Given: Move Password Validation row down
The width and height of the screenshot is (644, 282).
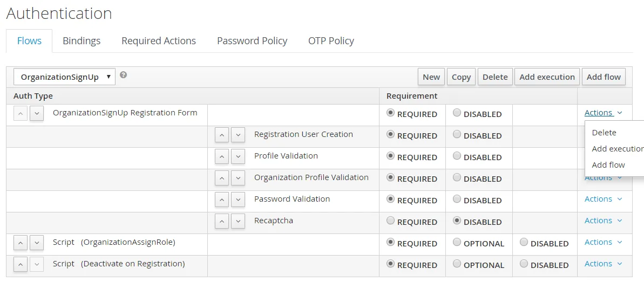Looking at the screenshot, I should [238, 200].
